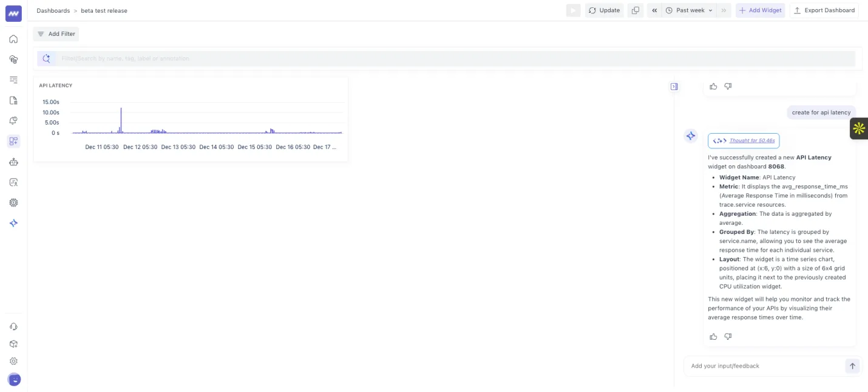Shift time range backward with double-left arrows
The width and height of the screenshot is (868, 392).
pyautogui.click(x=654, y=10)
